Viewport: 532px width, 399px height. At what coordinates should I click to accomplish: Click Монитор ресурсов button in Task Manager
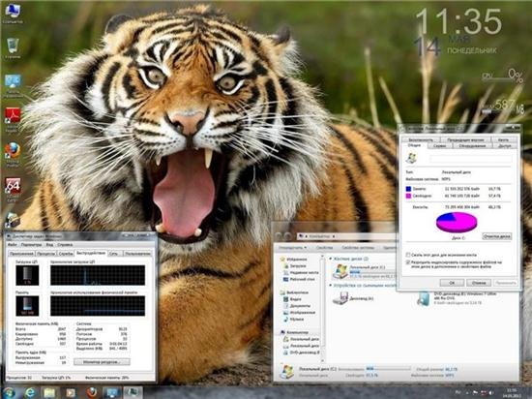point(102,362)
